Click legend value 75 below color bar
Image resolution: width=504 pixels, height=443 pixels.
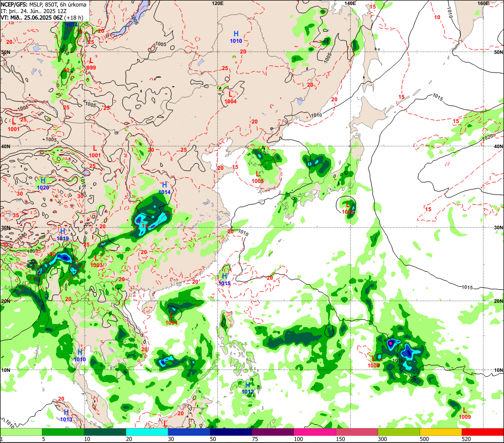(255, 439)
